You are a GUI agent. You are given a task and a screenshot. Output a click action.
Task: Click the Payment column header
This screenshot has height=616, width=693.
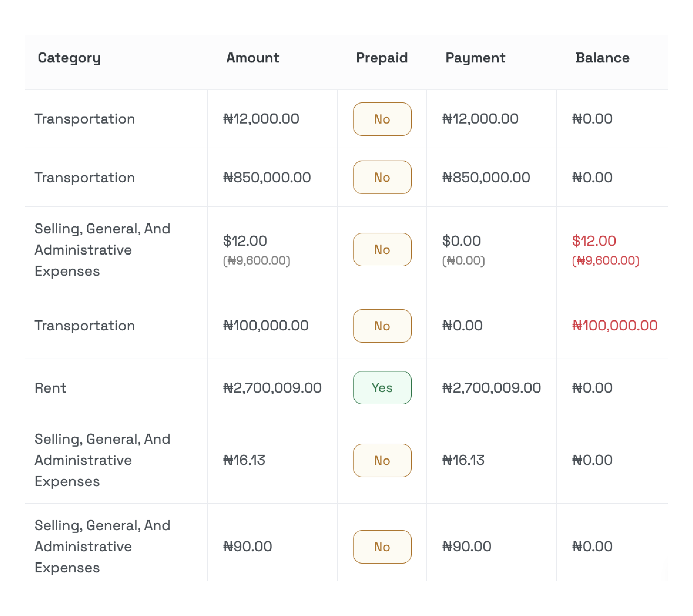[475, 58]
